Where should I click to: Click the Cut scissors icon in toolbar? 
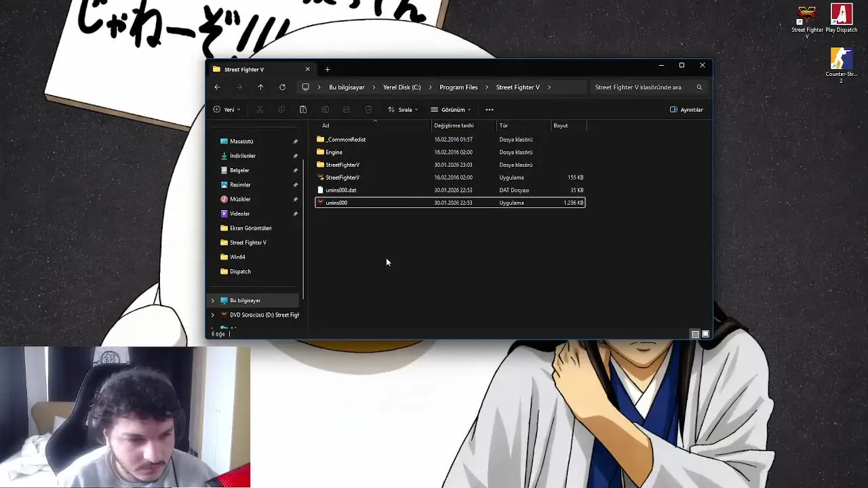[x=260, y=110]
